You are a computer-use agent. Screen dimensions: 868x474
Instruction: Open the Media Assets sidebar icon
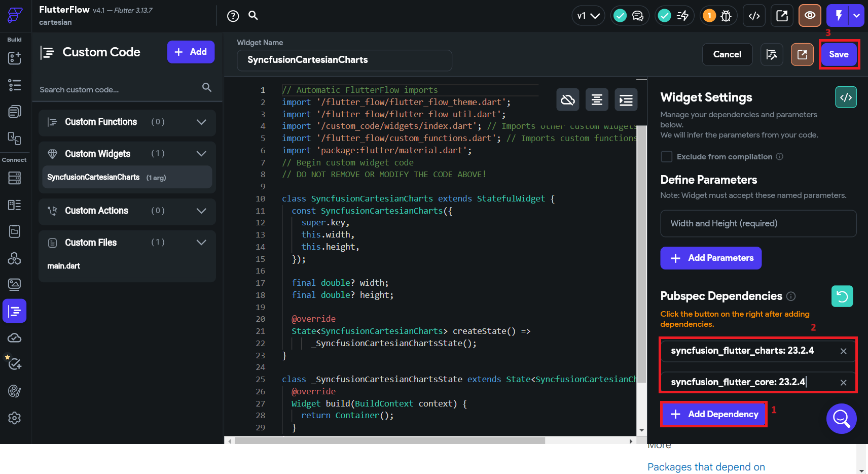coord(15,284)
